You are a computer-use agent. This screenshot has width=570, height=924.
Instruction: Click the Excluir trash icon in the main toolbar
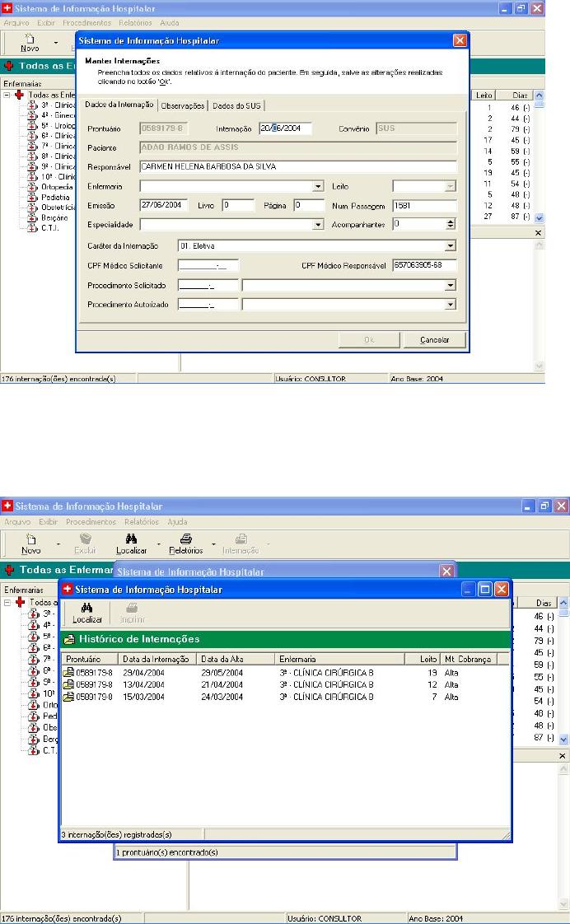click(x=86, y=539)
